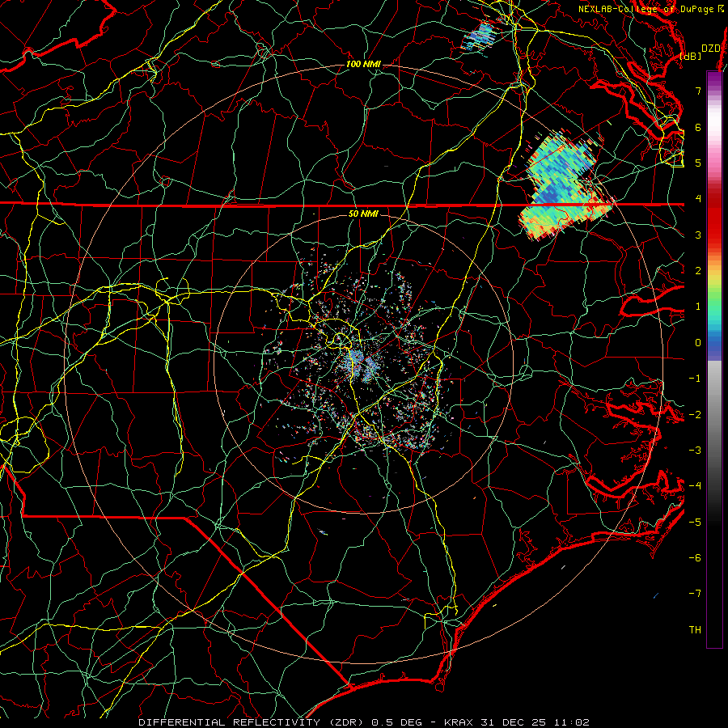Click the 'KRAX 31 DEC 25 11:02' timestamp

[517, 722]
